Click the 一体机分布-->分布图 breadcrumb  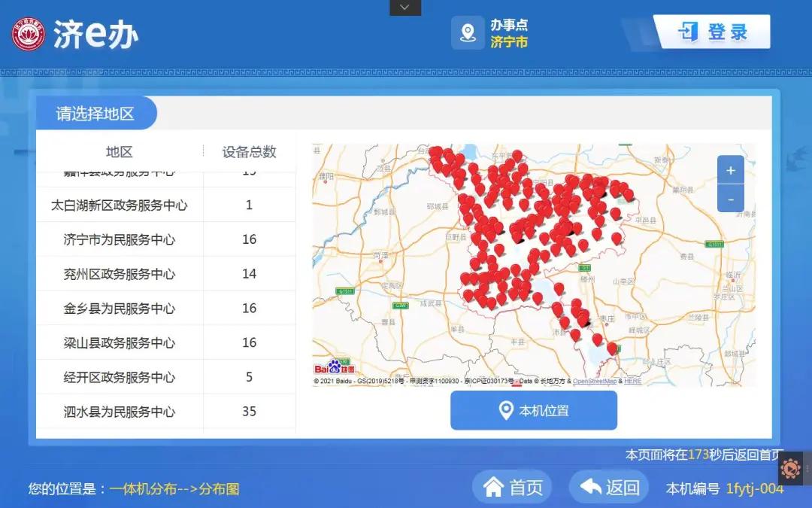coord(174,489)
